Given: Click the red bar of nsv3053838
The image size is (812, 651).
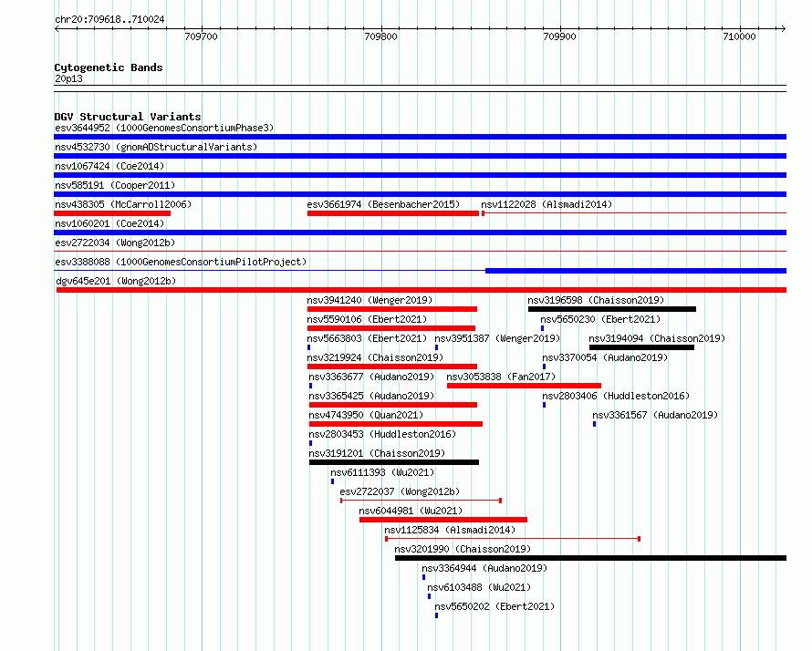Looking at the screenshot, I should (x=524, y=386).
